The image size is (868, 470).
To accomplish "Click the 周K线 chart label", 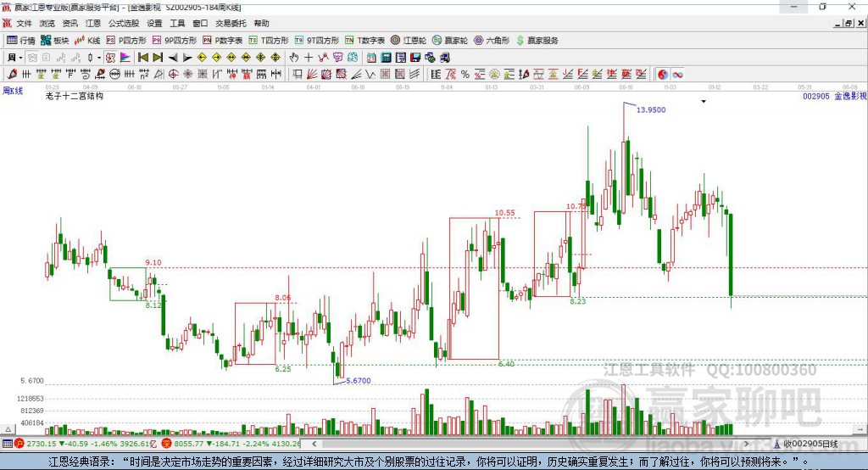I will pyautogui.click(x=13, y=91).
